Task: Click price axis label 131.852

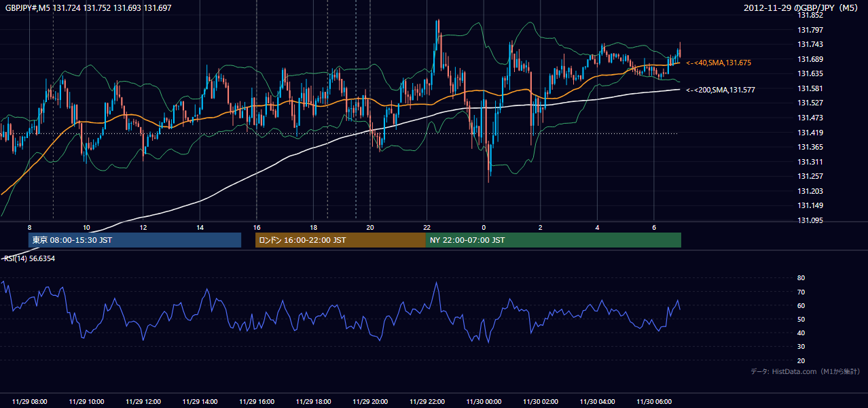Action: tap(810, 15)
